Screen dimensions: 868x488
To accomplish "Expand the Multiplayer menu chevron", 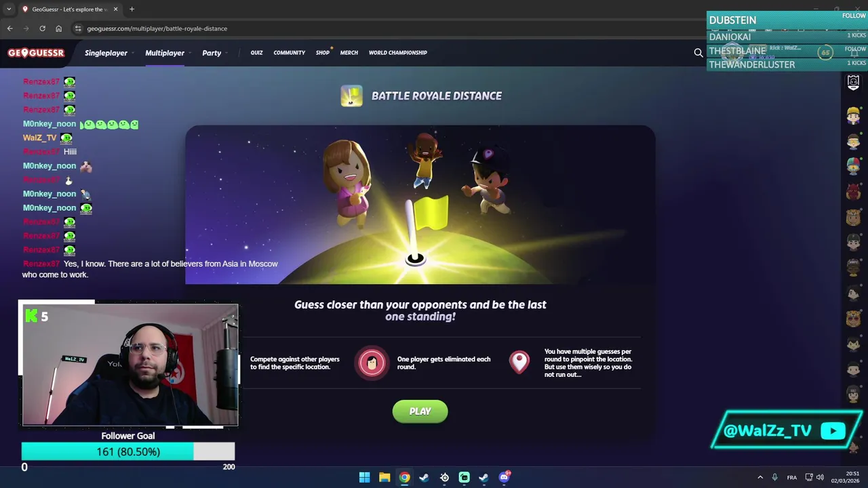I will 189,53.
